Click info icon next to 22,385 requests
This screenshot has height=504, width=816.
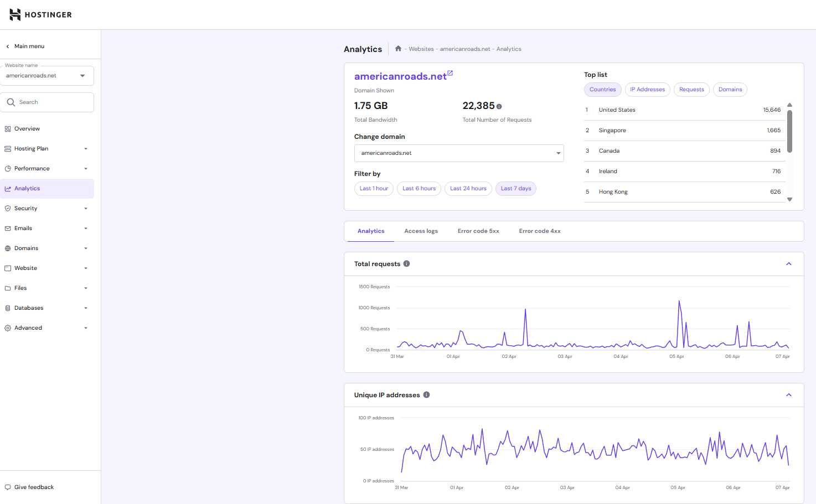click(499, 106)
